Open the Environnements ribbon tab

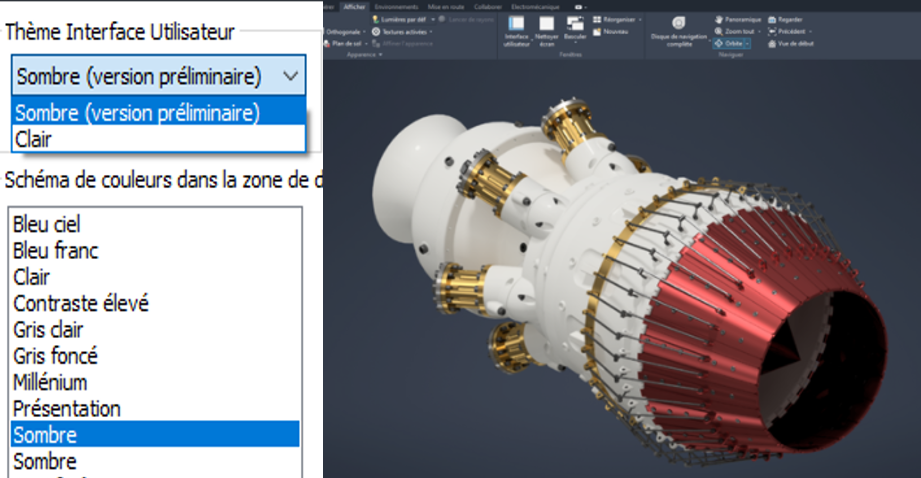(396, 7)
